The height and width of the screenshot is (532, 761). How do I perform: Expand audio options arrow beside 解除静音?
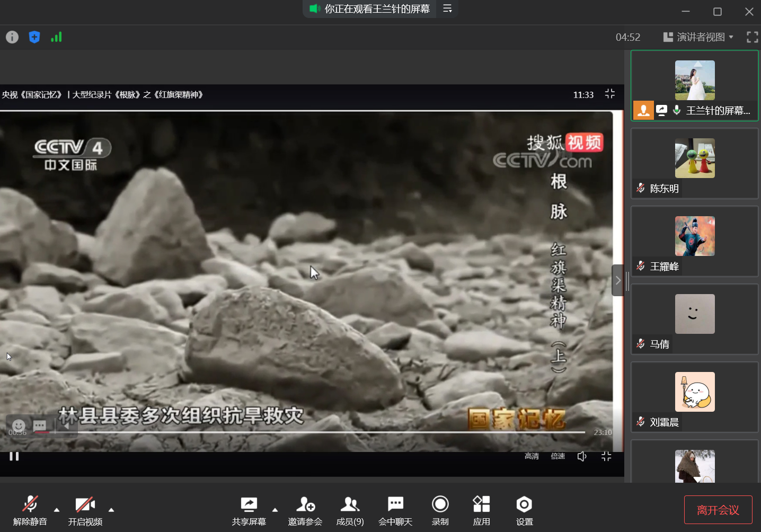[57, 510]
